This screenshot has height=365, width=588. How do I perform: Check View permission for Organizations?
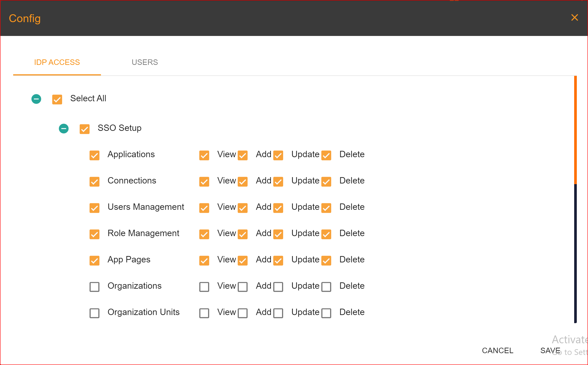(204, 287)
